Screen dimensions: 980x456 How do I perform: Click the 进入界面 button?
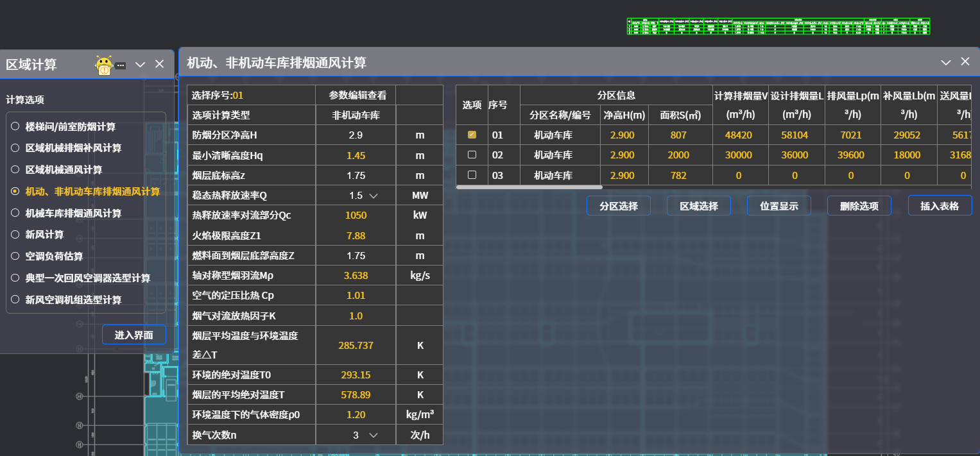[133, 335]
